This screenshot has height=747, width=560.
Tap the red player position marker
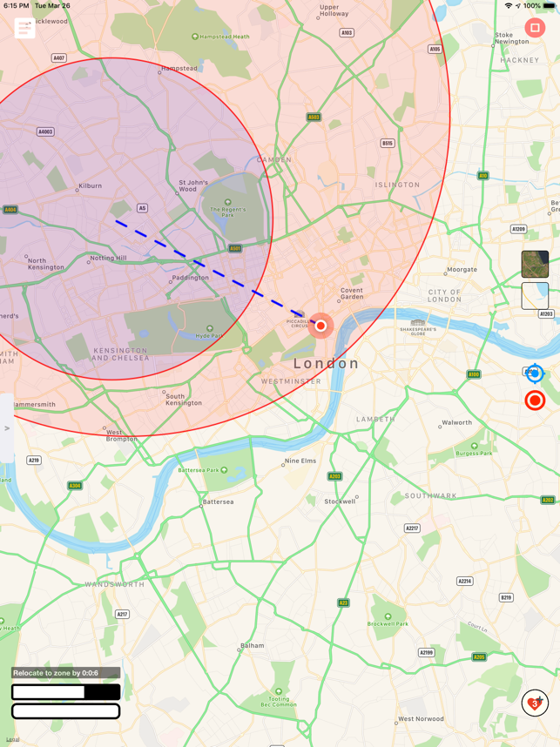tap(320, 326)
